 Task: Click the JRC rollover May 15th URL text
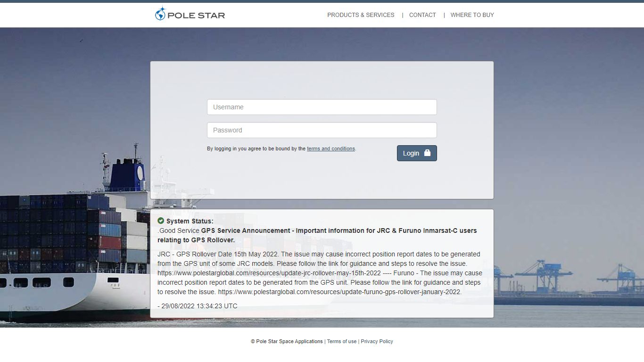click(x=269, y=273)
